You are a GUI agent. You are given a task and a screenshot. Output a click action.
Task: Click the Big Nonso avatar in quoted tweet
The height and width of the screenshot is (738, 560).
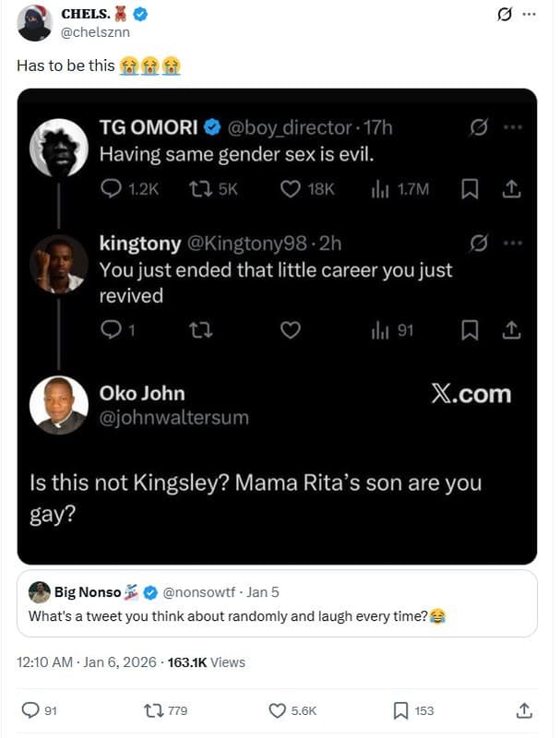pos(40,592)
